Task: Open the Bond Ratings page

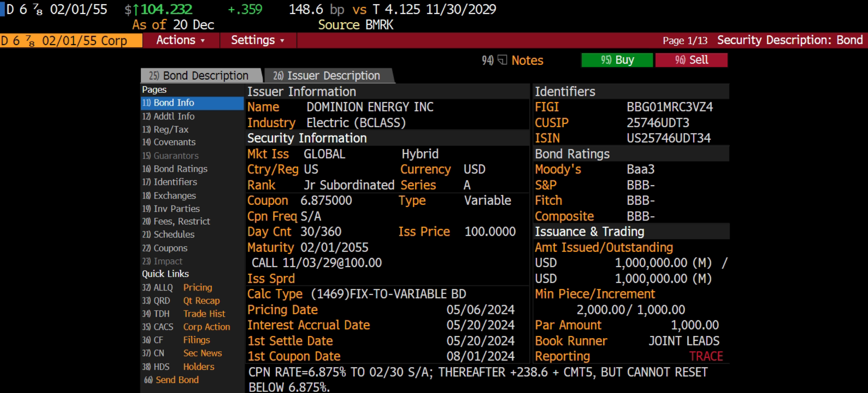Action: (175, 169)
